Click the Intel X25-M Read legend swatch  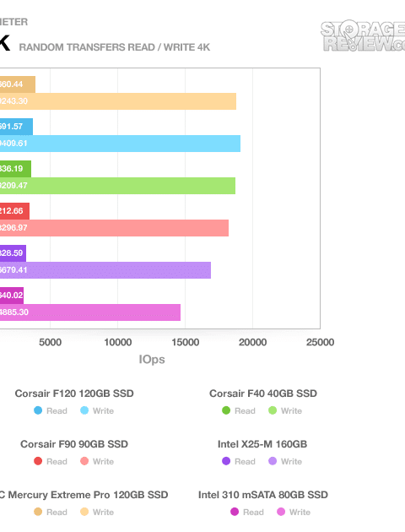[226, 461]
